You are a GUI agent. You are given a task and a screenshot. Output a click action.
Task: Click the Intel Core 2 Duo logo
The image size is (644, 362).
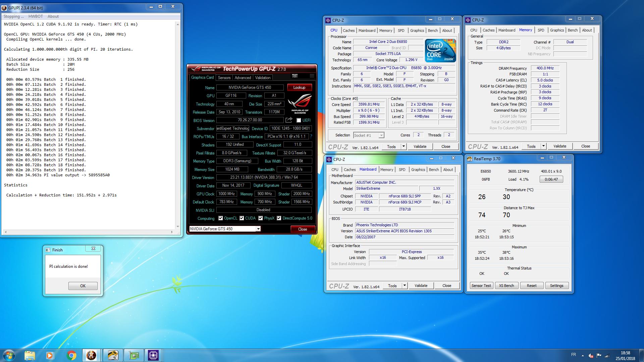click(441, 51)
